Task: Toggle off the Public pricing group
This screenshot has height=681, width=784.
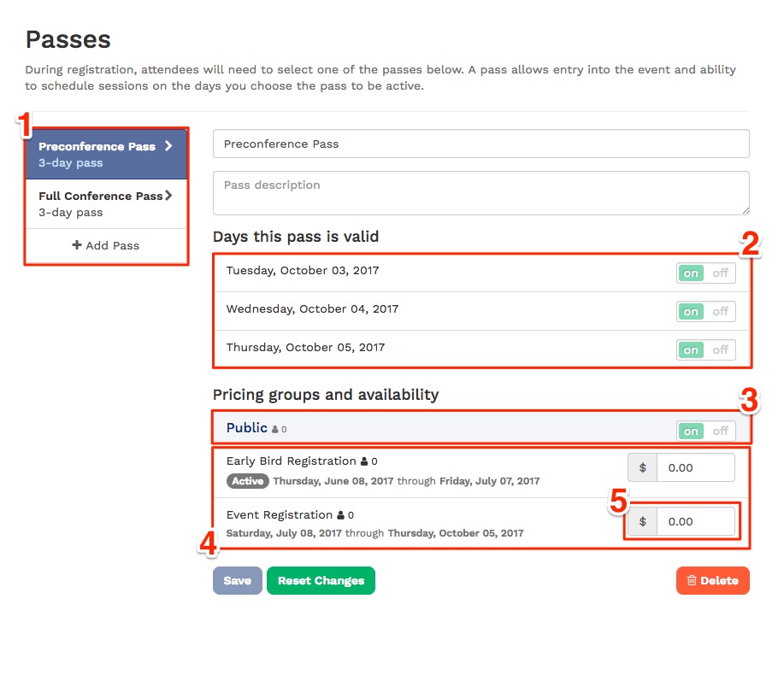Action: (719, 431)
